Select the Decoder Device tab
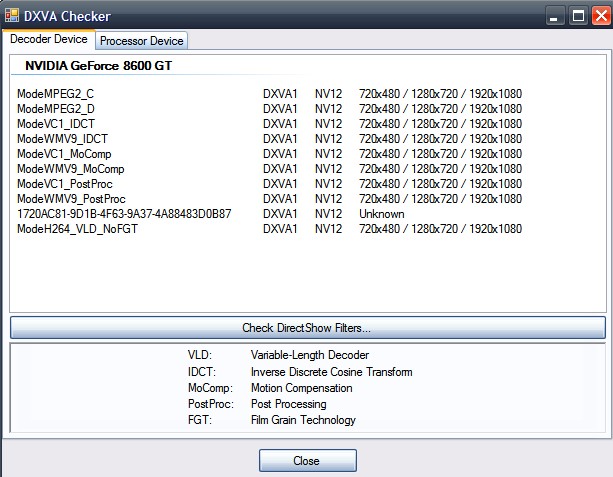Screen dimensions: 613x477 click(49, 39)
